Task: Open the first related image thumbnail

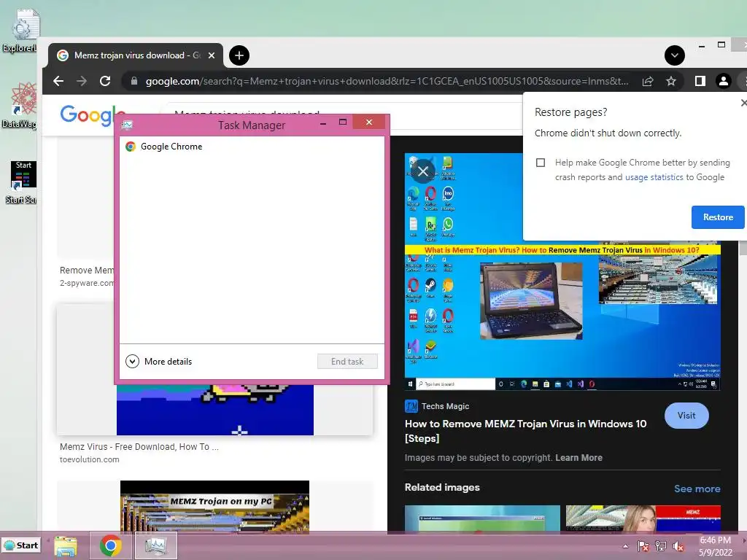Action: (x=482, y=518)
